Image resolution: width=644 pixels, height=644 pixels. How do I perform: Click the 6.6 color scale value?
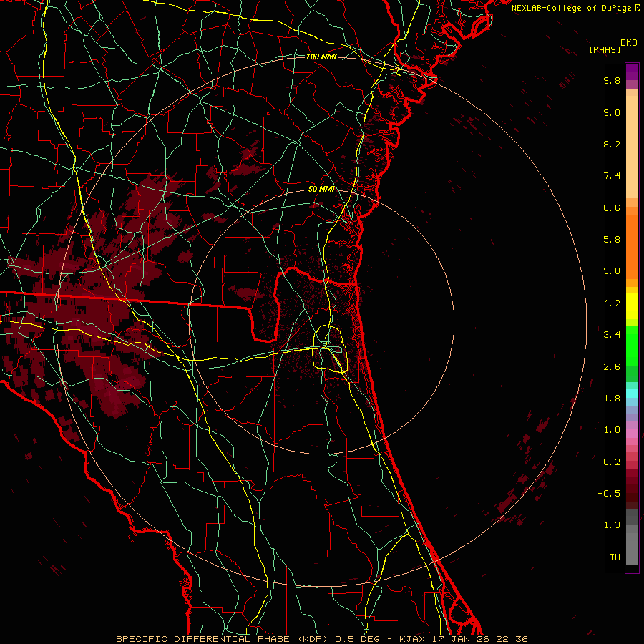[x=612, y=208]
